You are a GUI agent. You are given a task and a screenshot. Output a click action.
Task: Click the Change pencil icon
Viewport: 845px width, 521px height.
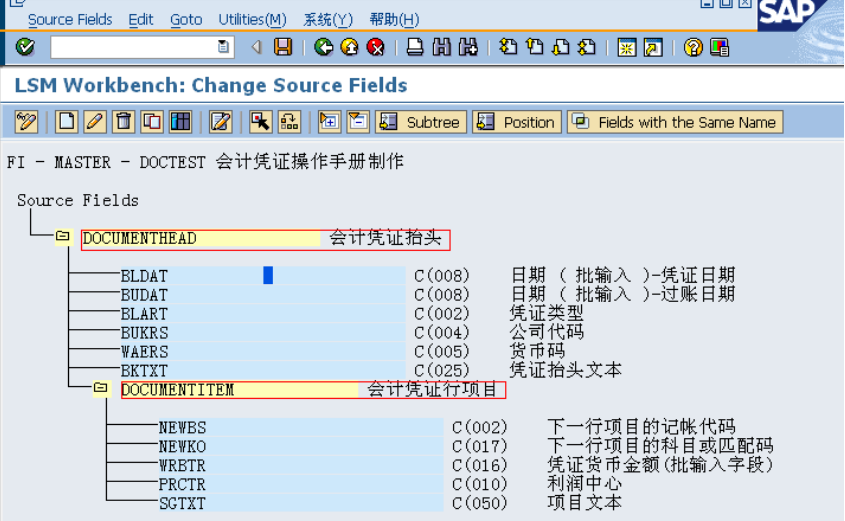tap(95, 122)
